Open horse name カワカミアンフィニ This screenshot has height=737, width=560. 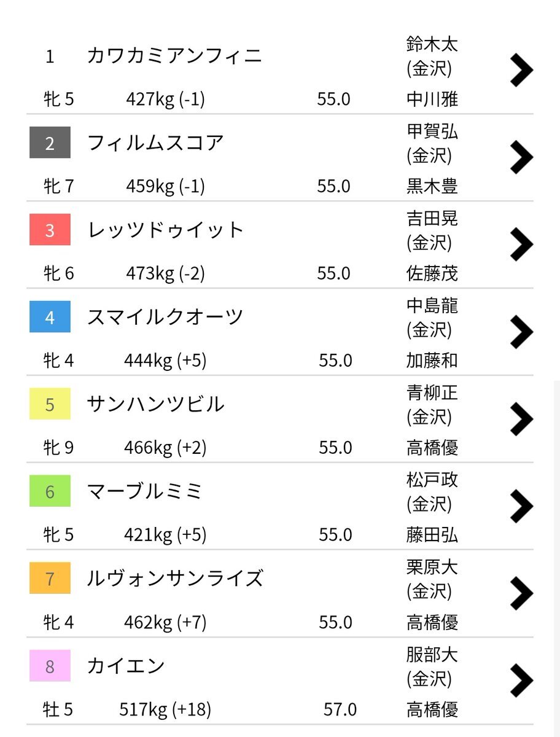click(x=175, y=56)
